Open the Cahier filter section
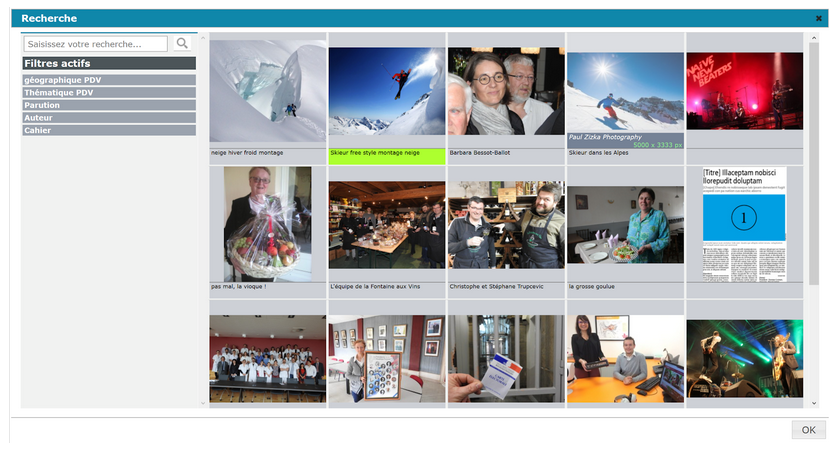 [x=109, y=130]
